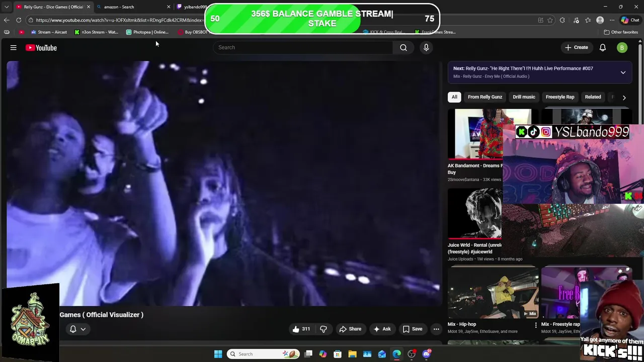Close the Relly Gunz tab
This screenshot has height=362, width=644.
89,7
